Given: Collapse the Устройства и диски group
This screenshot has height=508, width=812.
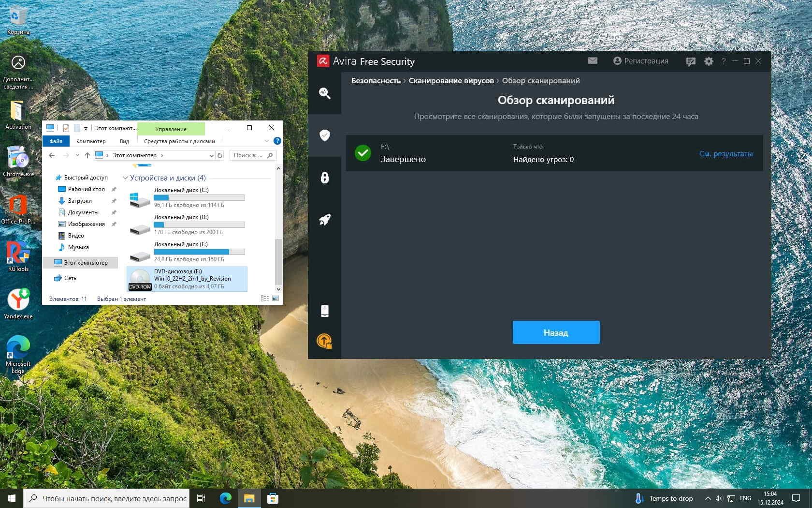Looking at the screenshot, I should [x=126, y=178].
